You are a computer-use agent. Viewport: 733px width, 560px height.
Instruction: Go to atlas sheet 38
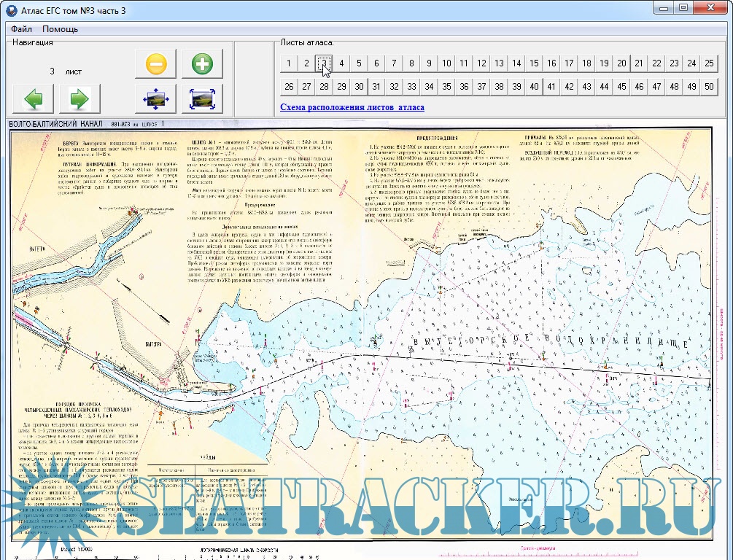click(x=499, y=87)
